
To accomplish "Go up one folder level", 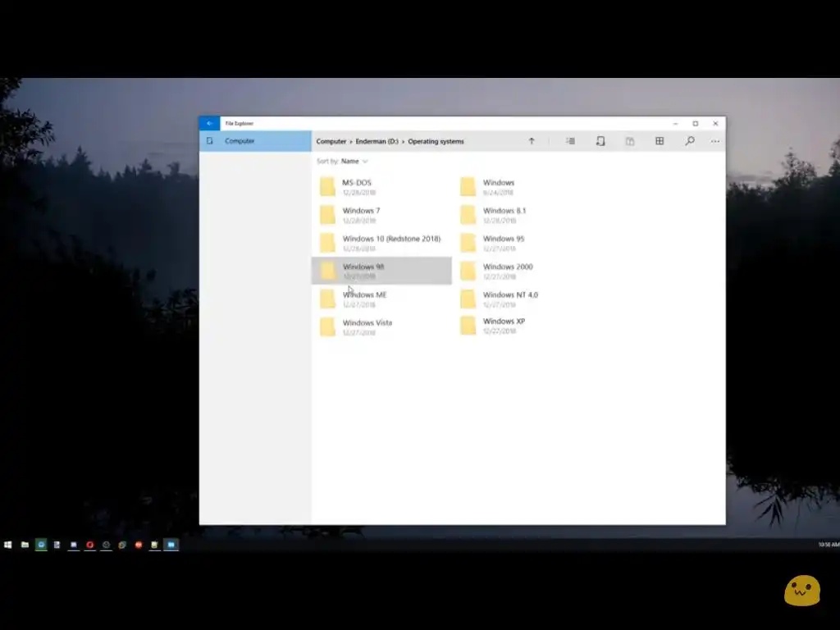I will 532,141.
